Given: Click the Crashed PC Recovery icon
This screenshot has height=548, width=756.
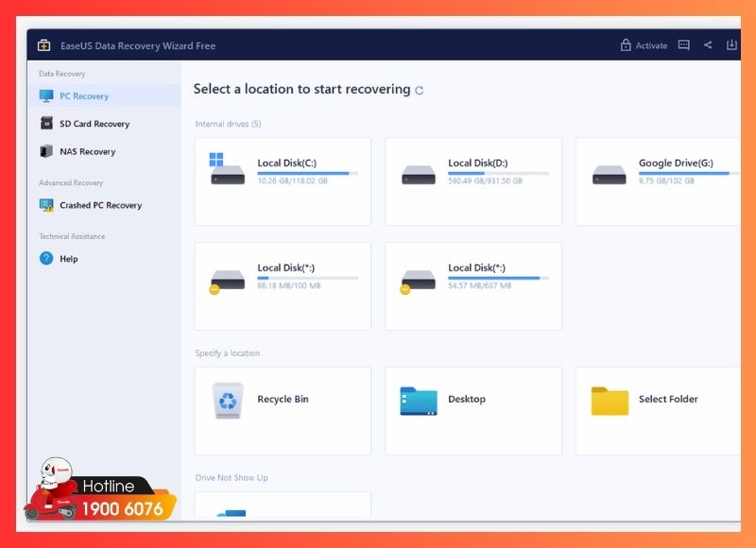Looking at the screenshot, I should tap(46, 205).
